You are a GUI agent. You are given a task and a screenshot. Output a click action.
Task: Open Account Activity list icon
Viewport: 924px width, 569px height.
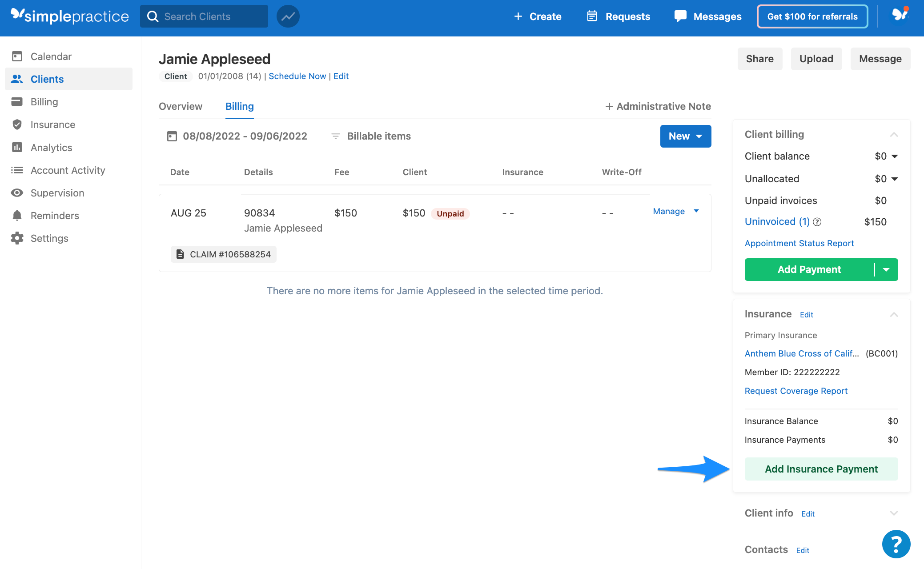pos(17,170)
